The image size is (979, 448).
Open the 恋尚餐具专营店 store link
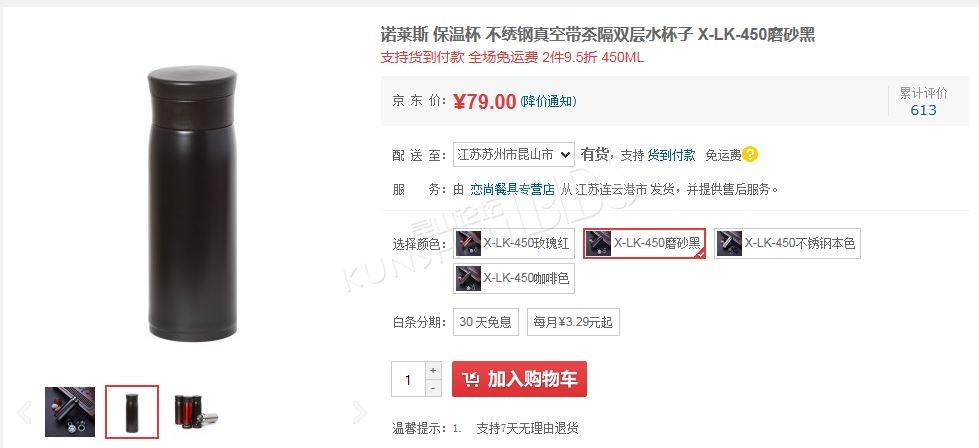tap(513, 189)
